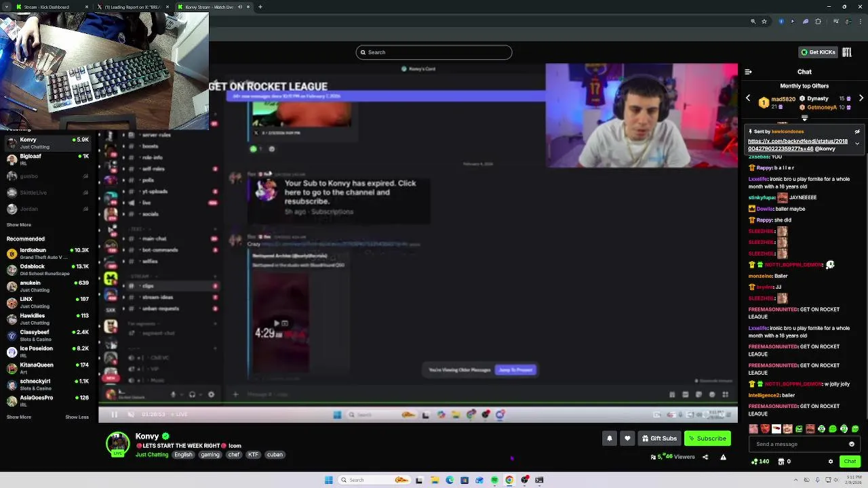Open Bigloaf channel in sidebar
The width and height of the screenshot is (868, 488).
[x=47, y=159]
